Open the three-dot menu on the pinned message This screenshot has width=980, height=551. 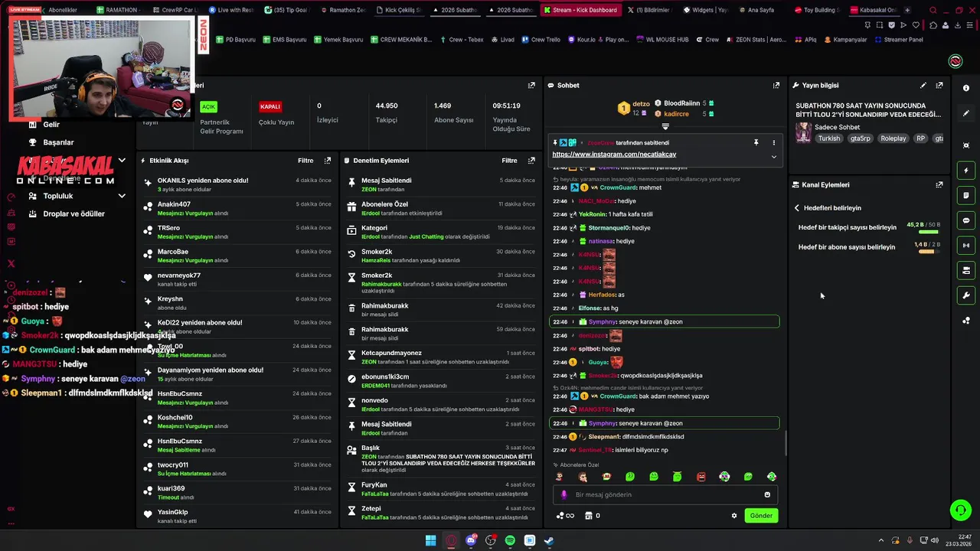[x=773, y=142]
